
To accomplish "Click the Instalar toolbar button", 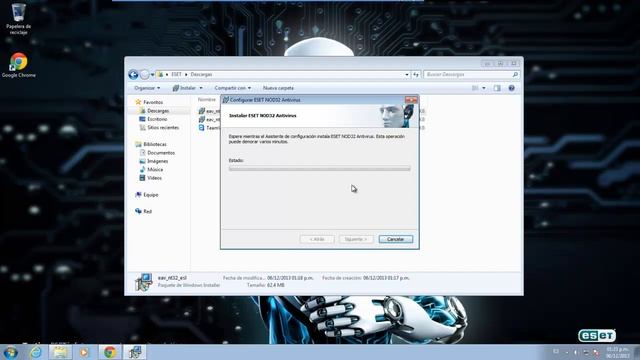I will 184,88.
